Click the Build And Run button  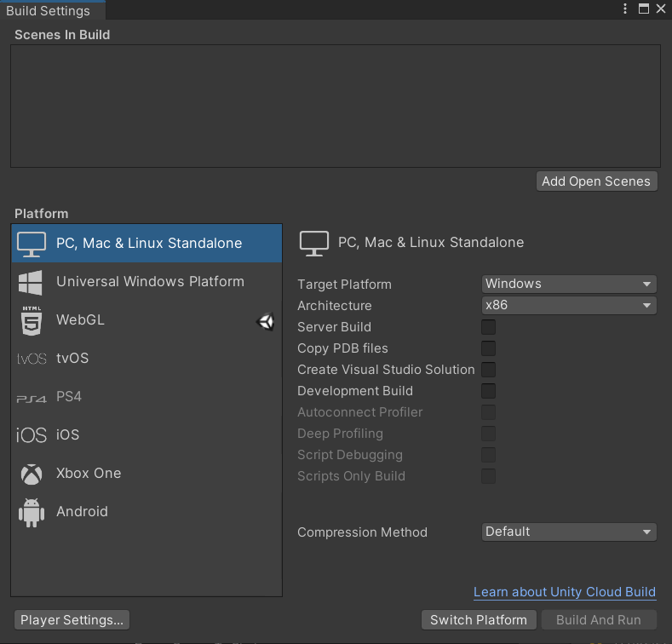coord(599,620)
